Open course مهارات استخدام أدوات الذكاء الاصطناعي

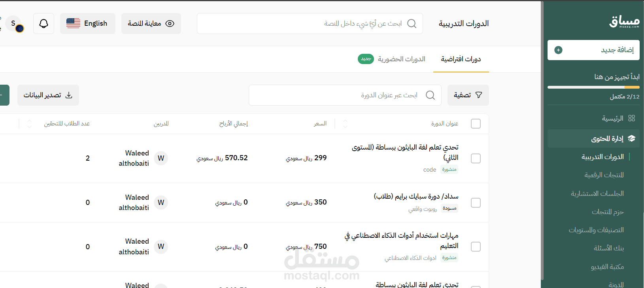(401, 241)
